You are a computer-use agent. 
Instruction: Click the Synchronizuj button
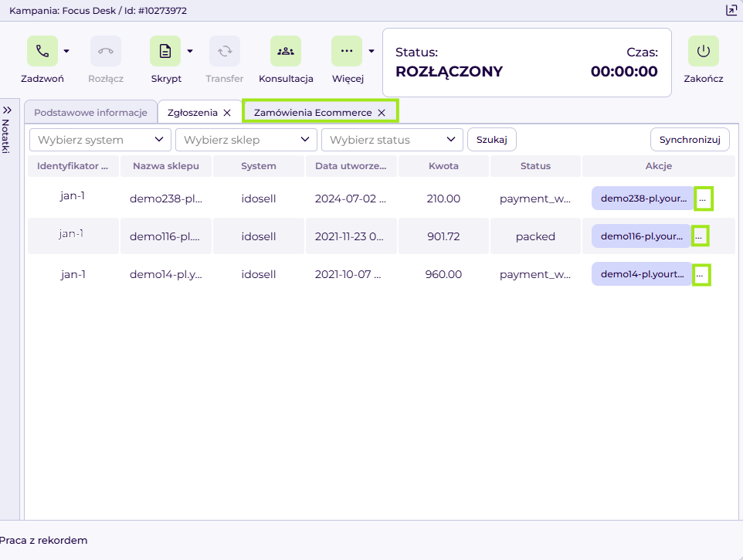click(x=690, y=140)
